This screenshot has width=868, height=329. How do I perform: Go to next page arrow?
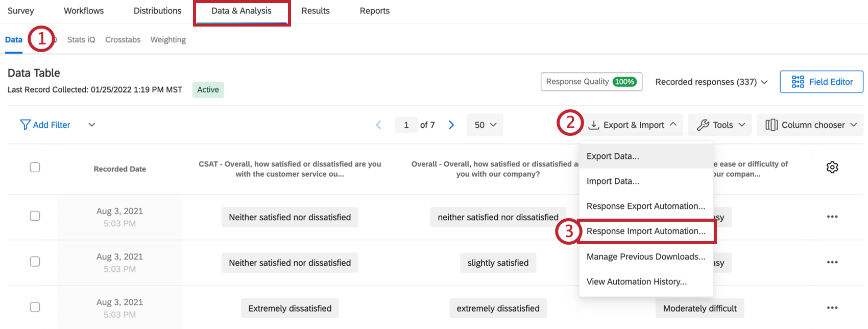click(451, 125)
